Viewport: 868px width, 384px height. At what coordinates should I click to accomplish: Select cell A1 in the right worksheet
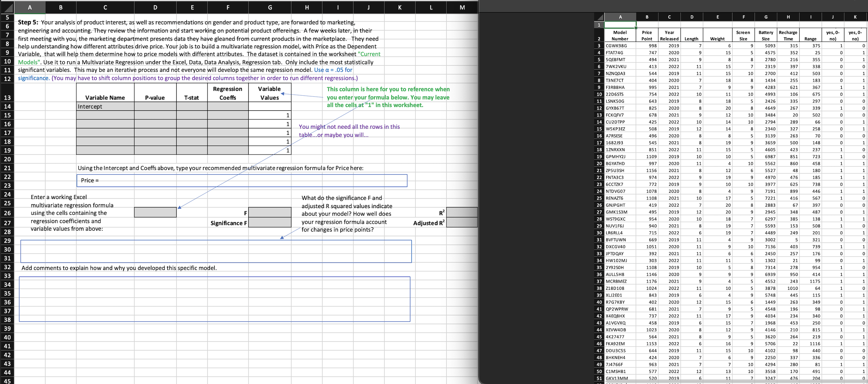pos(621,25)
